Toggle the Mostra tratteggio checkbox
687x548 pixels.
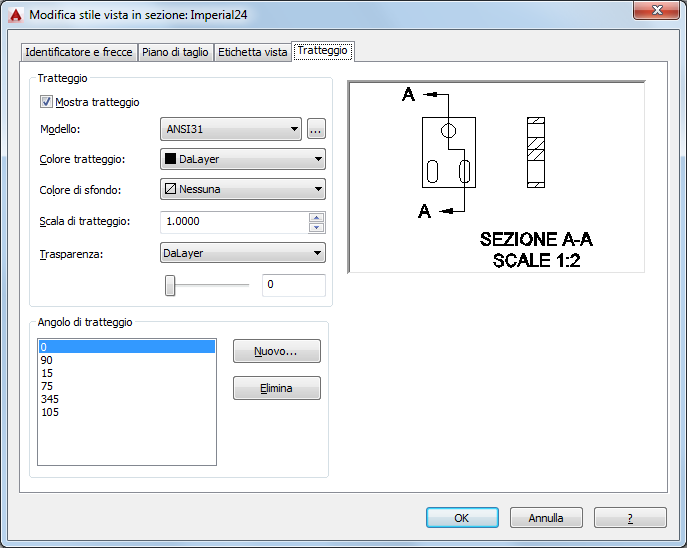point(46,102)
